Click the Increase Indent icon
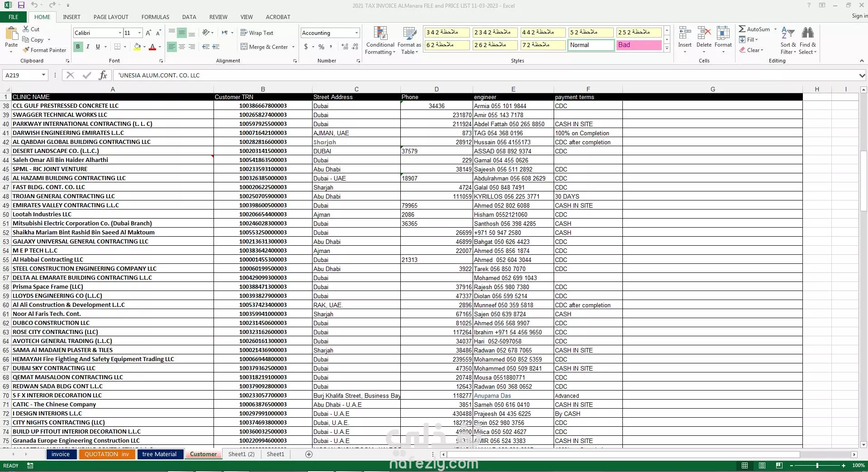This screenshot has width=868, height=472. click(216, 47)
